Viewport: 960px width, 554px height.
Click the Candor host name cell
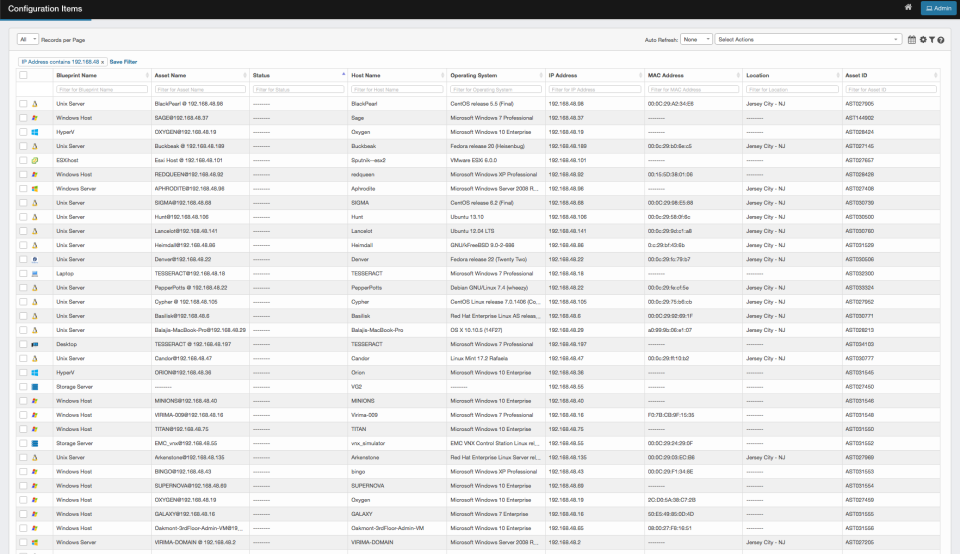pyautogui.click(x=361, y=359)
